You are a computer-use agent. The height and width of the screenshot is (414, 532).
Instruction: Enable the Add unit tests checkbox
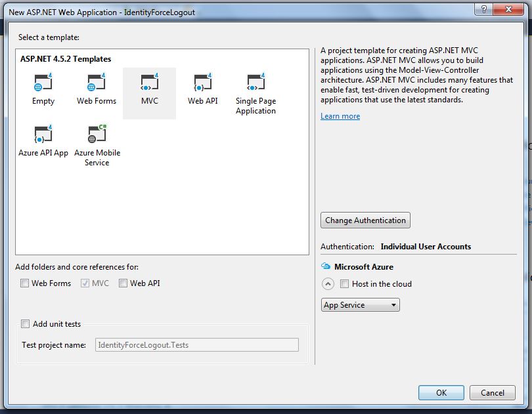coord(26,324)
